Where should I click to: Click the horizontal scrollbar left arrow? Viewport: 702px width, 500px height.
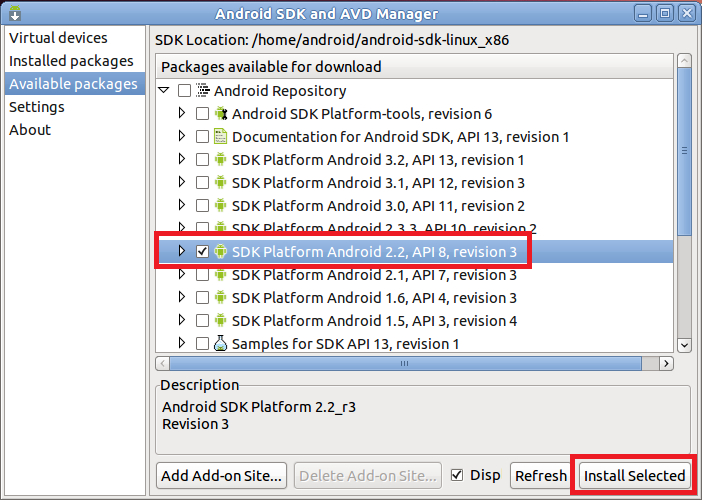click(x=163, y=363)
